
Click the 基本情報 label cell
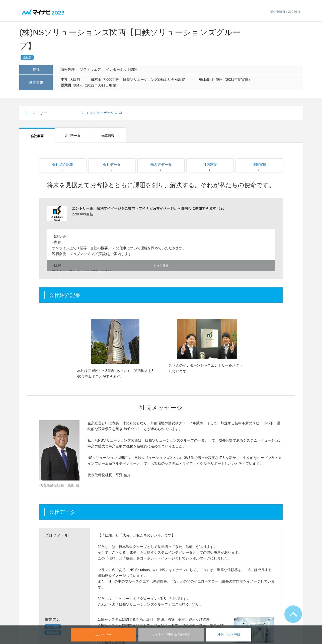coord(36,83)
